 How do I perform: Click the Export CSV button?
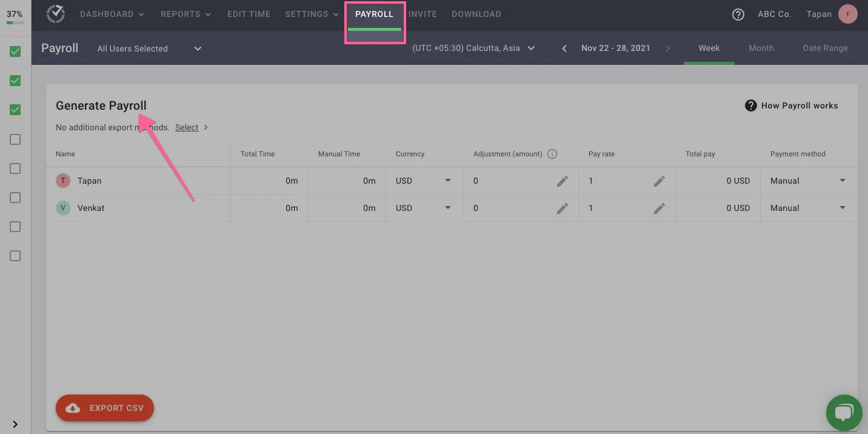105,408
